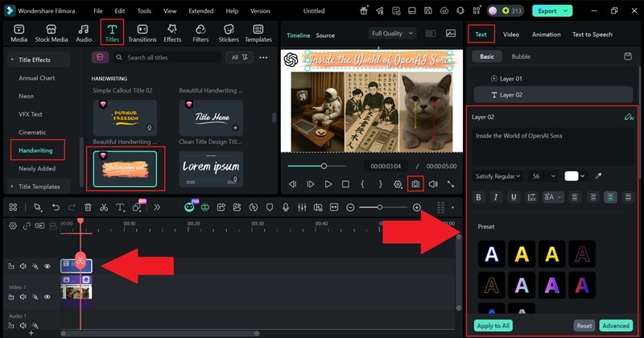Select the Neon category

coord(26,96)
